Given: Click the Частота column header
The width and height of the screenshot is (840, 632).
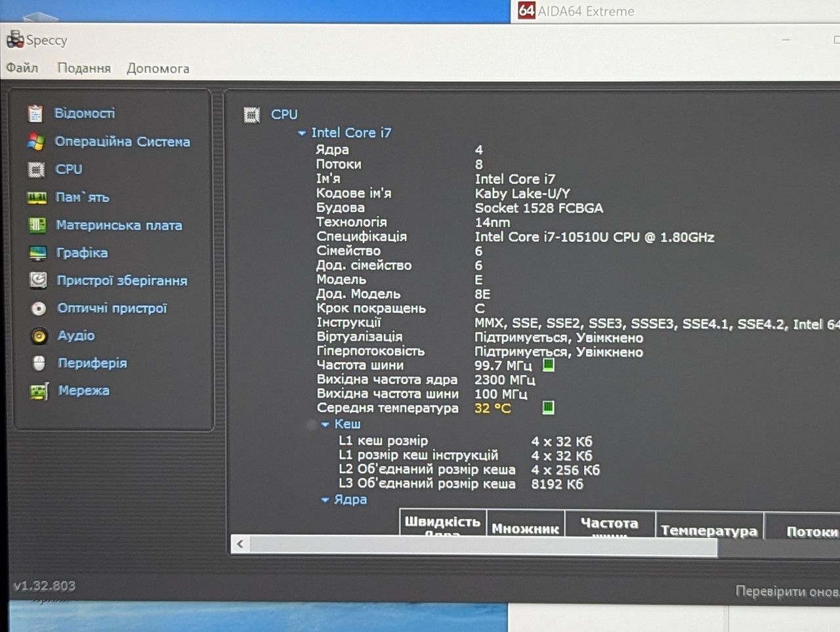Looking at the screenshot, I should [x=610, y=524].
